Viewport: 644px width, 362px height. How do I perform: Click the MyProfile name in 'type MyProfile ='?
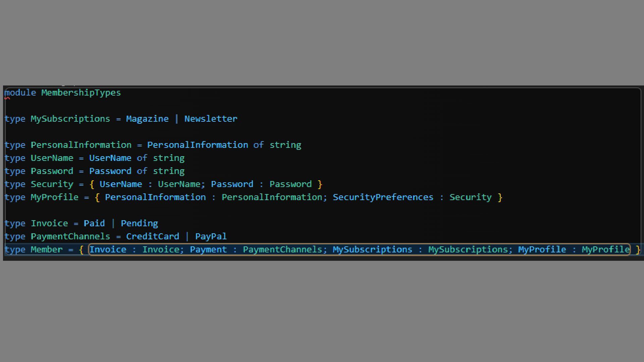(54, 197)
